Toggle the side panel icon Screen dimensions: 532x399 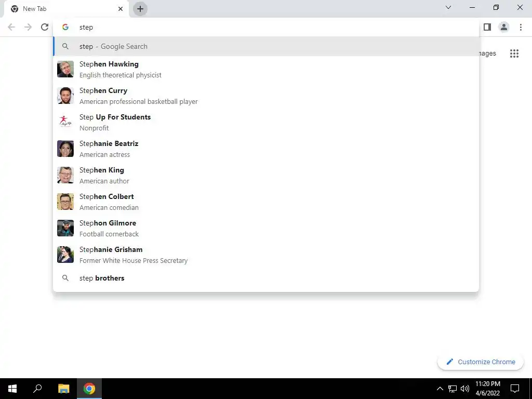click(487, 27)
